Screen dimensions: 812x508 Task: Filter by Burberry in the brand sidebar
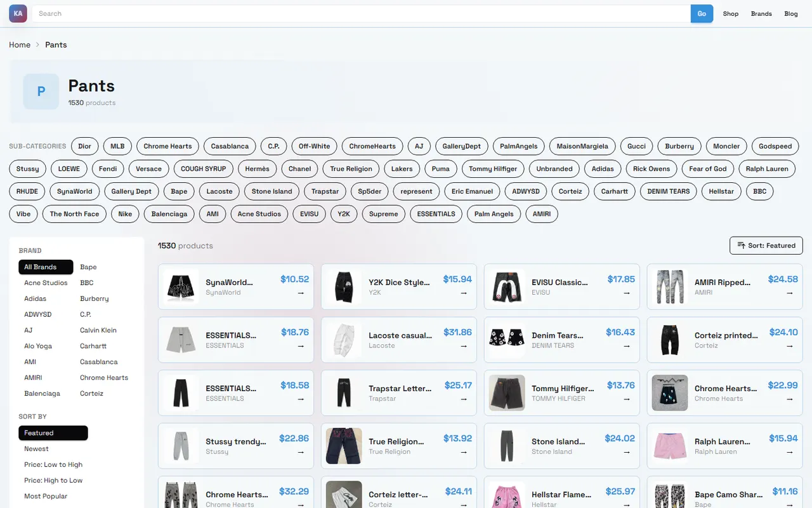pos(95,299)
